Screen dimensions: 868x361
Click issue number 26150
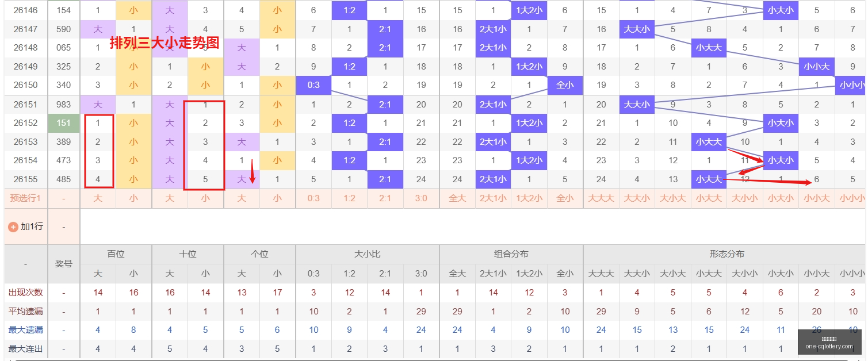pos(25,85)
